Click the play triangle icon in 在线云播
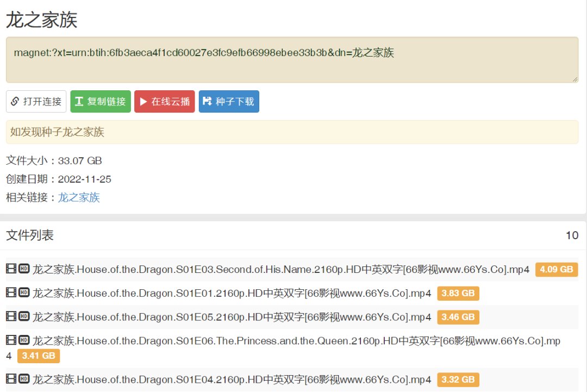This screenshot has width=587, height=392. point(143,102)
